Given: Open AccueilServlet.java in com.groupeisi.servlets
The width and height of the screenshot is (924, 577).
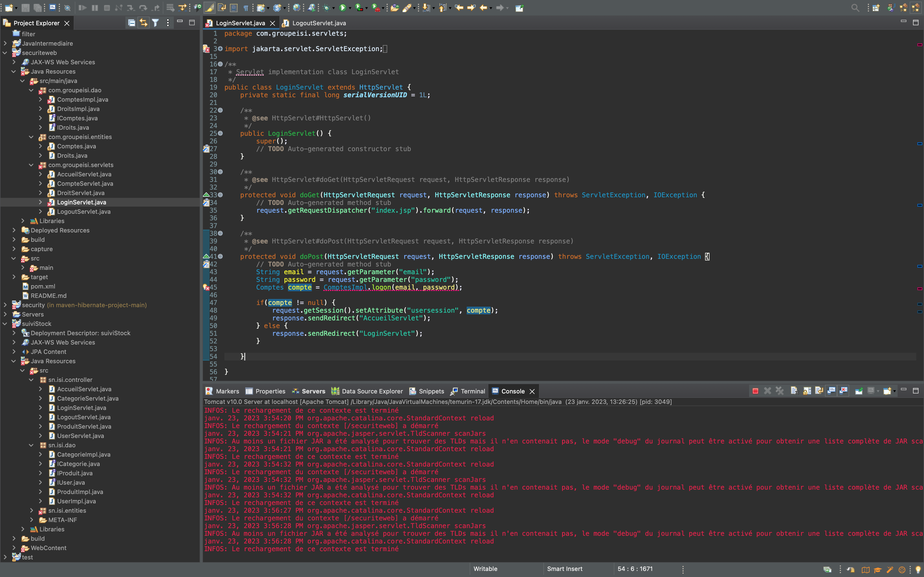Looking at the screenshot, I should tap(84, 174).
